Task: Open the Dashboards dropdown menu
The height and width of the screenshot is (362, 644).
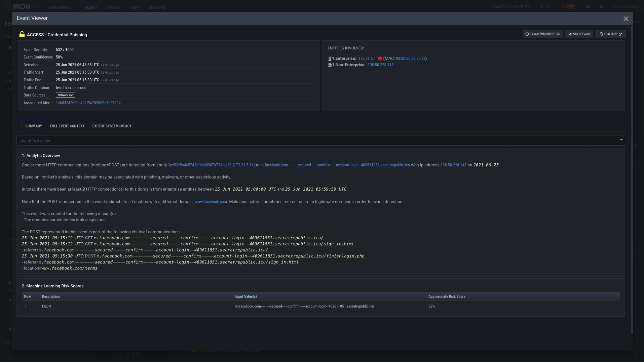Action: 61,7
